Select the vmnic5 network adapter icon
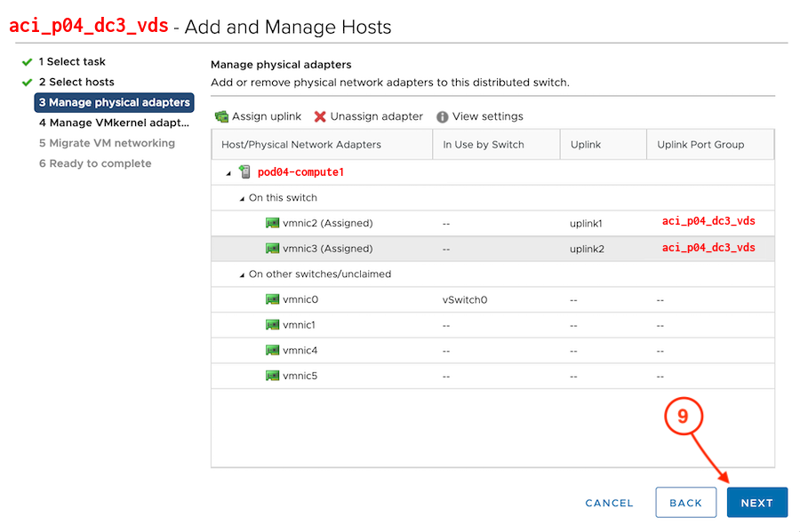The image size is (800, 532). 272,377
